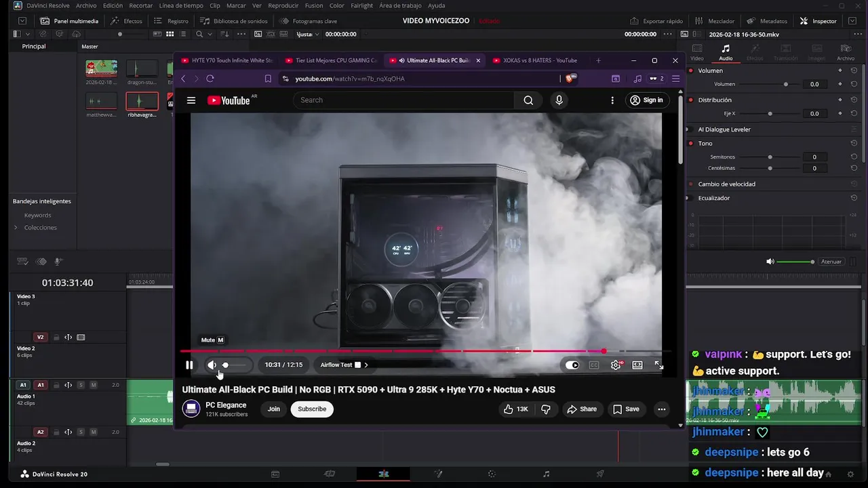Adjust the Centésimas slider
Viewport: 868px width, 488px height.
click(771, 167)
